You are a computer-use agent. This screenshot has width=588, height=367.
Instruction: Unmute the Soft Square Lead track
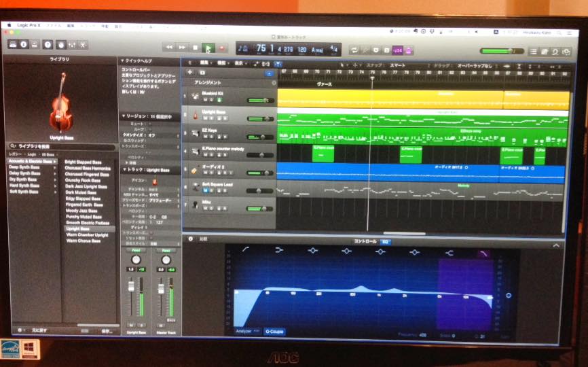(x=206, y=190)
